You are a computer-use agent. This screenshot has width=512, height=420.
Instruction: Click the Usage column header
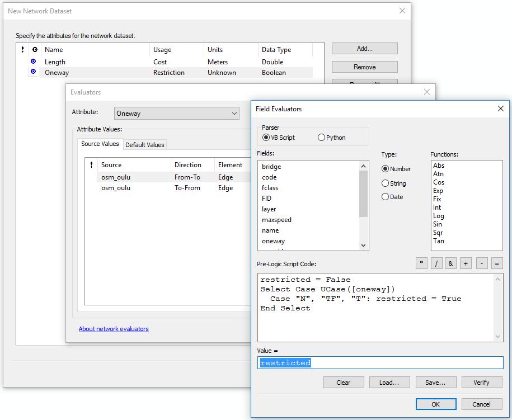(177, 50)
